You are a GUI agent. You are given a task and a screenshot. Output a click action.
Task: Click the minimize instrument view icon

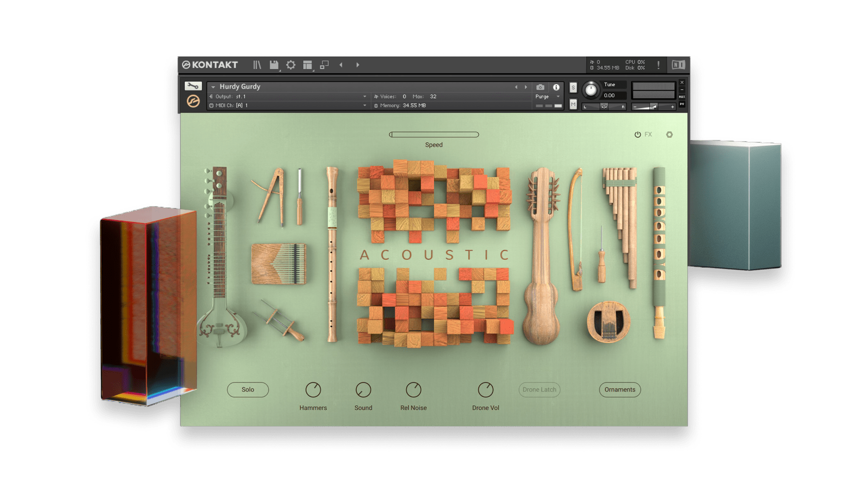click(x=324, y=65)
